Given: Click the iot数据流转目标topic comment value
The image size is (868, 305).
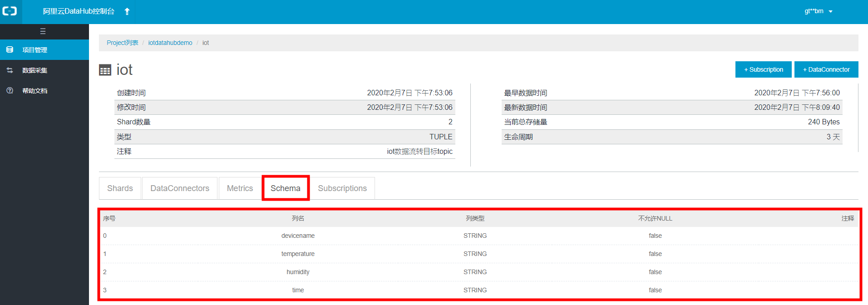Looking at the screenshot, I should pos(419,151).
